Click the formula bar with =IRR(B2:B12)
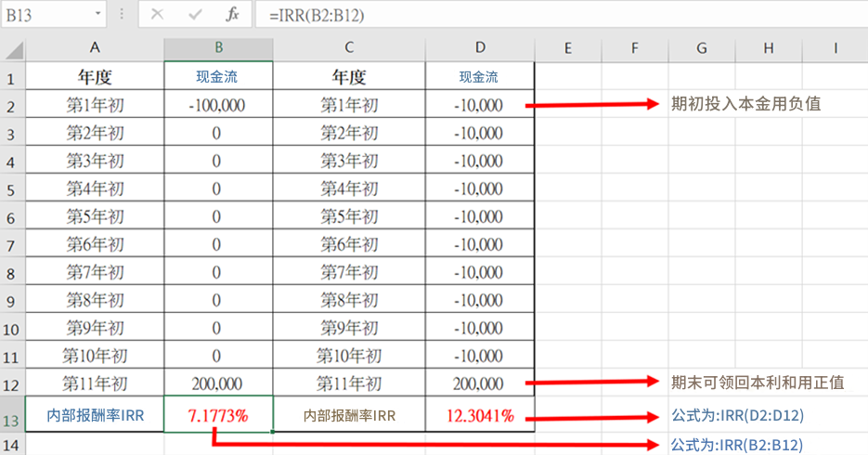Image resolution: width=868 pixels, height=455 pixels. click(561, 15)
